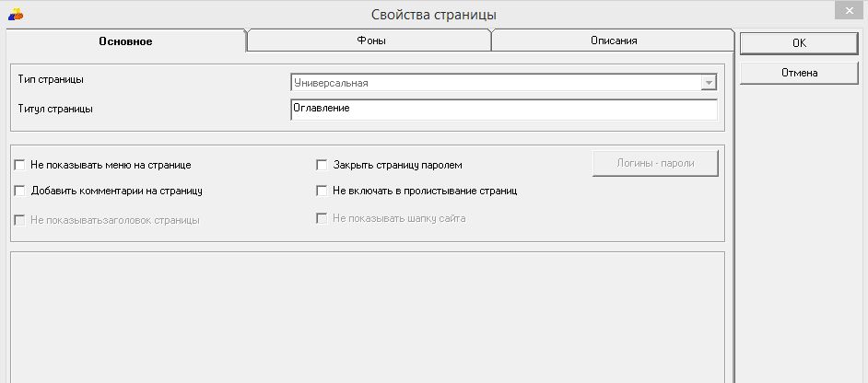This screenshot has height=383, width=868.
Task: Click the Титул страницы label
Action: (55, 109)
